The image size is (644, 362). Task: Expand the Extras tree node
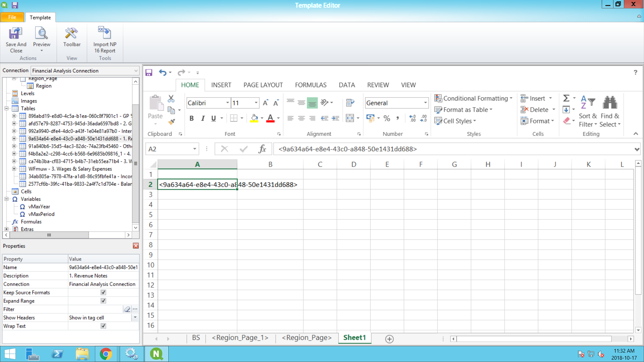tap(6, 229)
